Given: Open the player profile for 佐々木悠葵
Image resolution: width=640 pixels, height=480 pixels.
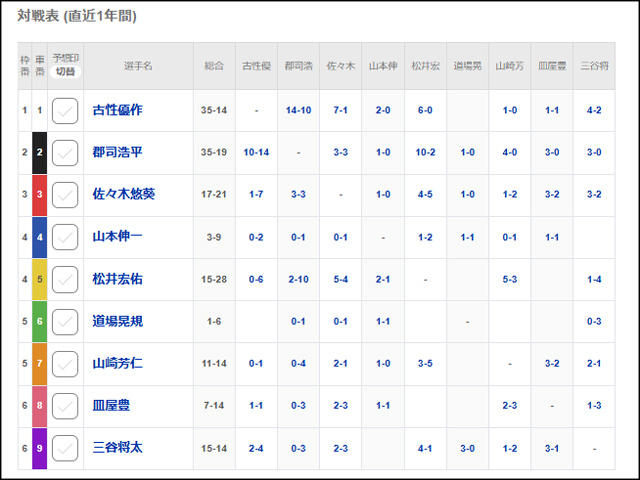Looking at the screenshot, I should (124, 194).
